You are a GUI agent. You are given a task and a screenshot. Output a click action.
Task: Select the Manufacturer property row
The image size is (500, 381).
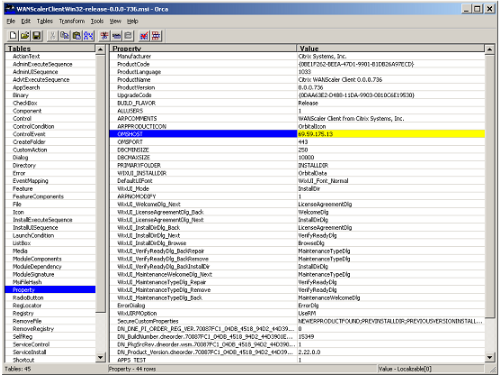coord(297,56)
